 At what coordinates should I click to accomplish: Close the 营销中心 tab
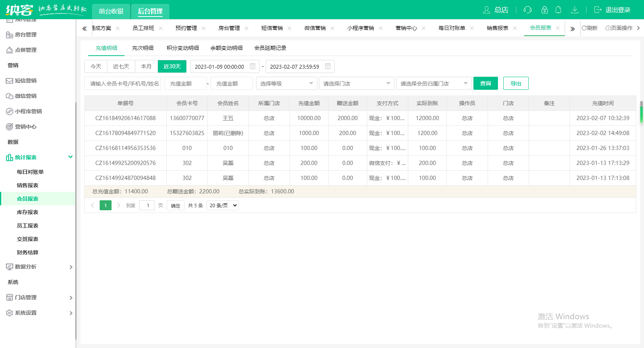pos(424,28)
